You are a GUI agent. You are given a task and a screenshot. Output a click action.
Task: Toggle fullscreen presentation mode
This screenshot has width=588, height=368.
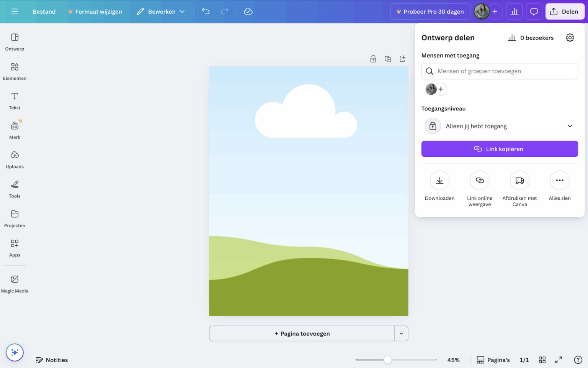[559, 360]
